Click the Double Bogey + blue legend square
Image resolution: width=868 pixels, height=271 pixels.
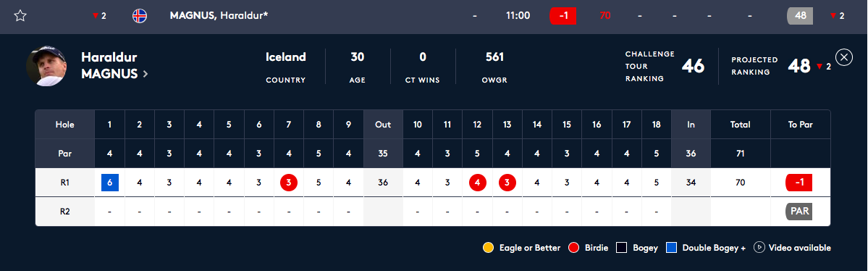[672, 248]
